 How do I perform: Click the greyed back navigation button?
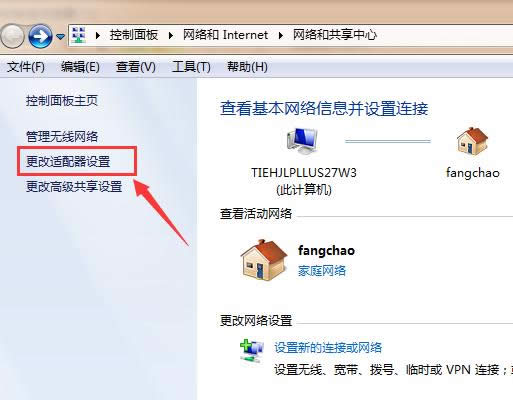tap(11, 36)
